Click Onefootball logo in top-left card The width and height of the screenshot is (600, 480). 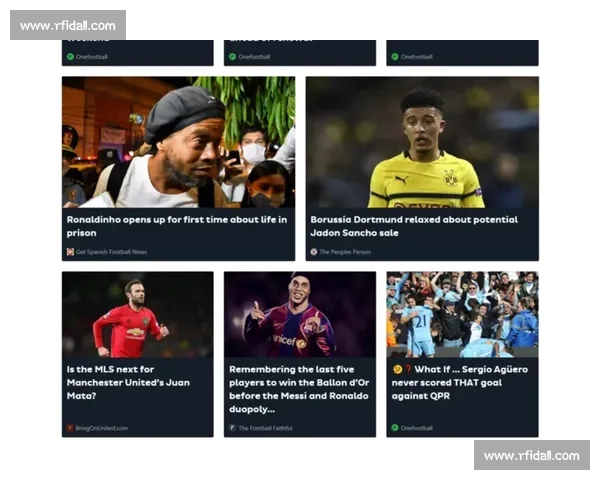pyautogui.click(x=70, y=57)
